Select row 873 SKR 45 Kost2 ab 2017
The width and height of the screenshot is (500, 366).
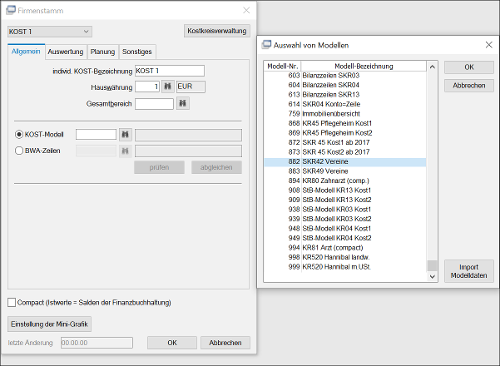[x=345, y=152]
